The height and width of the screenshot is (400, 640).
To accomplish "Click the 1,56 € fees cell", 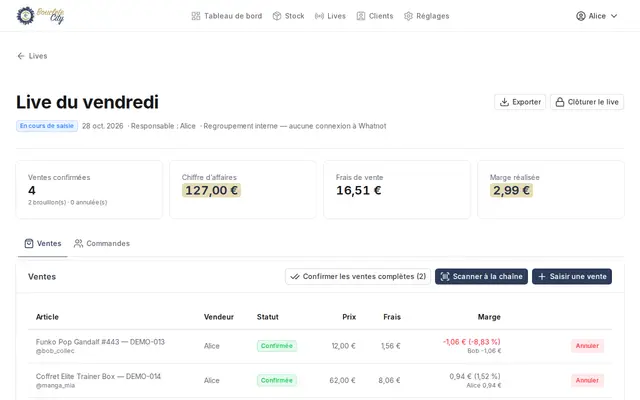I will pos(391,346).
